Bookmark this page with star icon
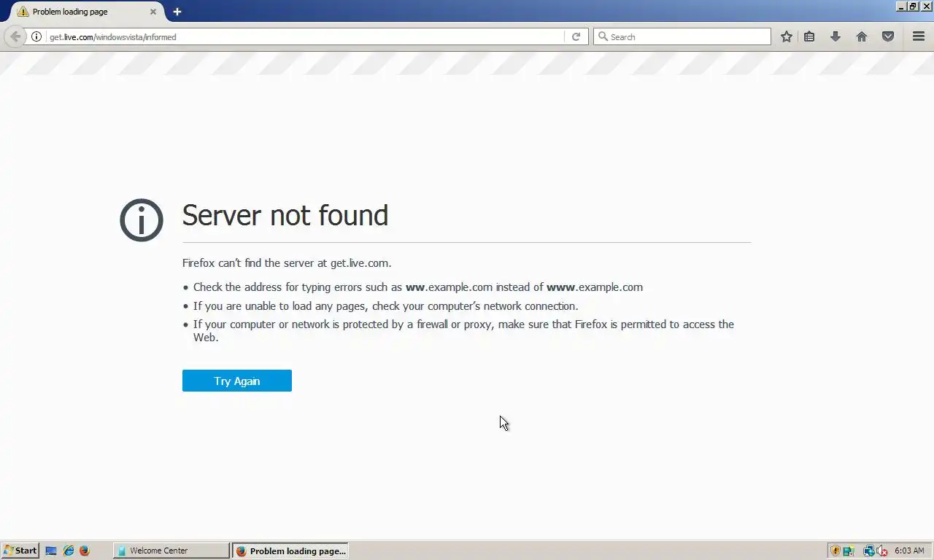Screen dimensions: 934x560 [787, 36]
